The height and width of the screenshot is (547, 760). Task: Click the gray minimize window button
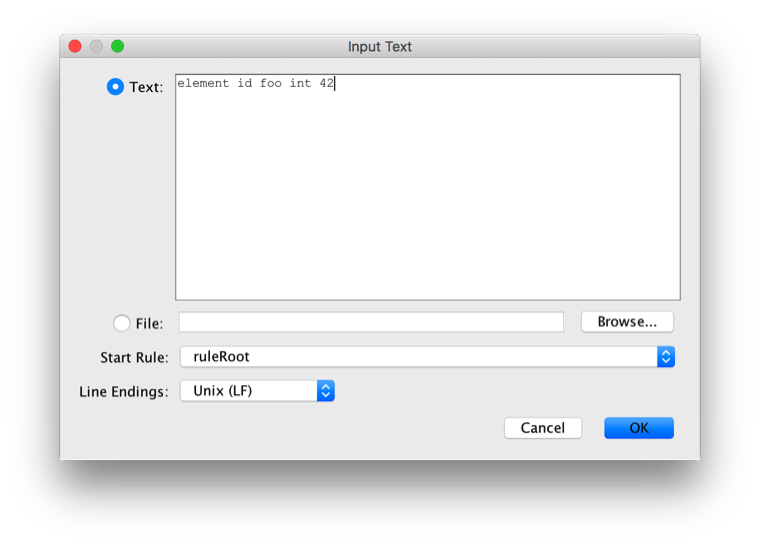tap(96, 46)
